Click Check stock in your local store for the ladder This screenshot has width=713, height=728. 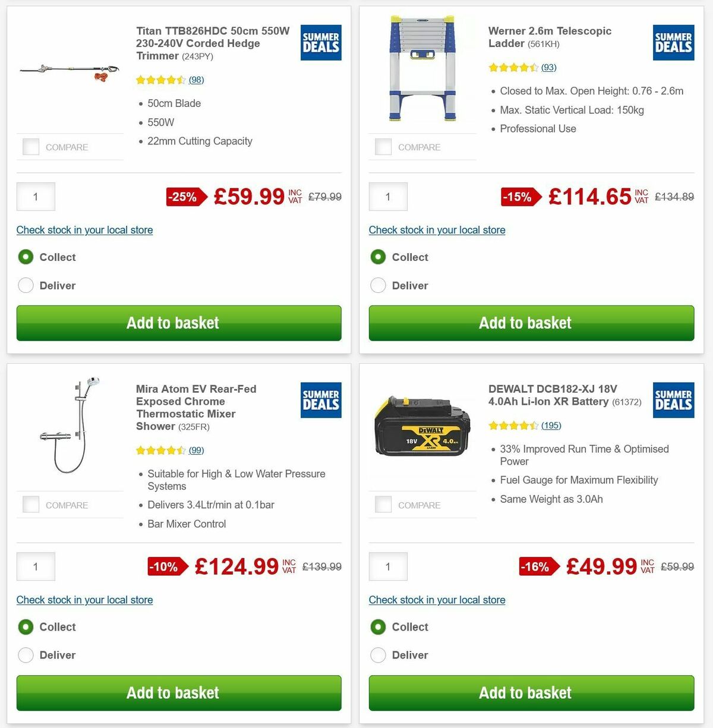point(437,230)
